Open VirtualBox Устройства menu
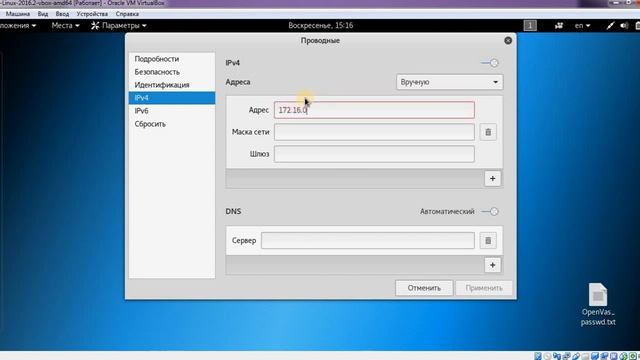The image size is (640, 360). point(92,14)
